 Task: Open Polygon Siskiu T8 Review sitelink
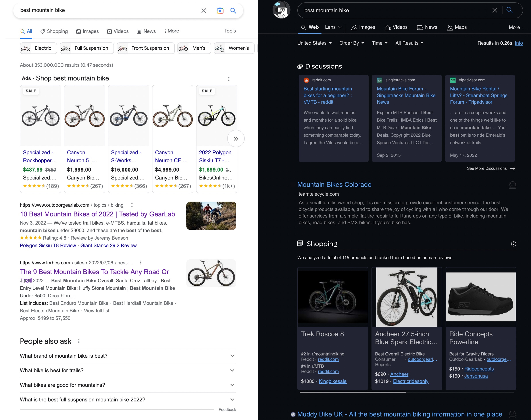pyautogui.click(x=48, y=245)
